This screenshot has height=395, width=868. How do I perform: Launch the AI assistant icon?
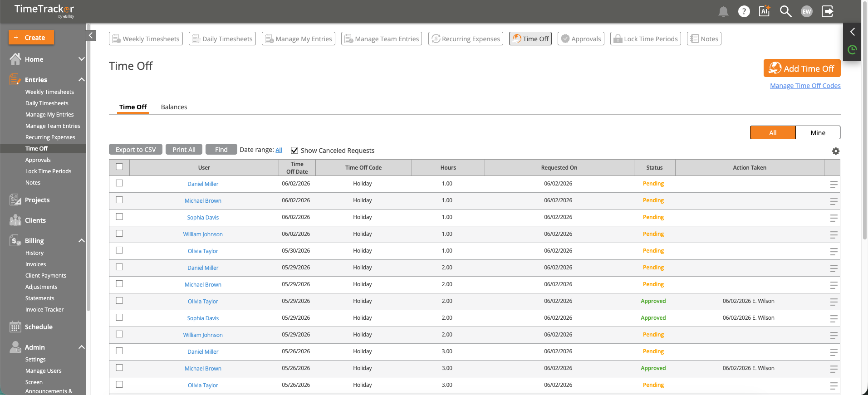(x=765, y=11)
